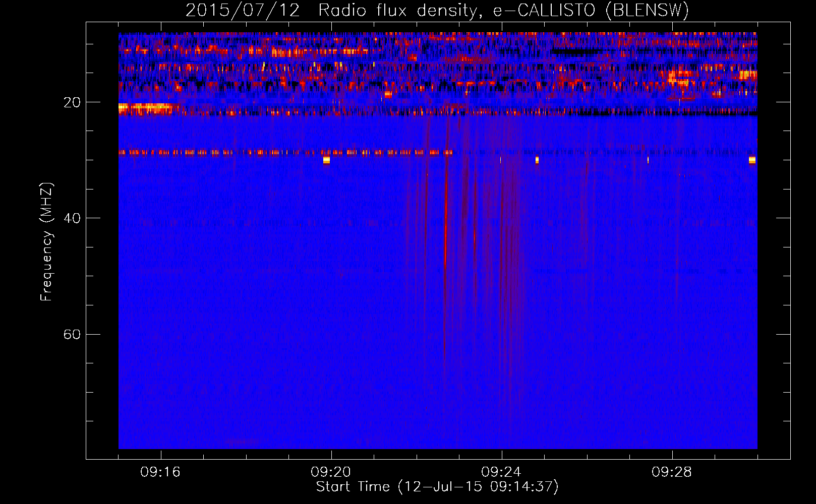
Task: Click the 09:20 time tick label
Action: tap(331, 472)
